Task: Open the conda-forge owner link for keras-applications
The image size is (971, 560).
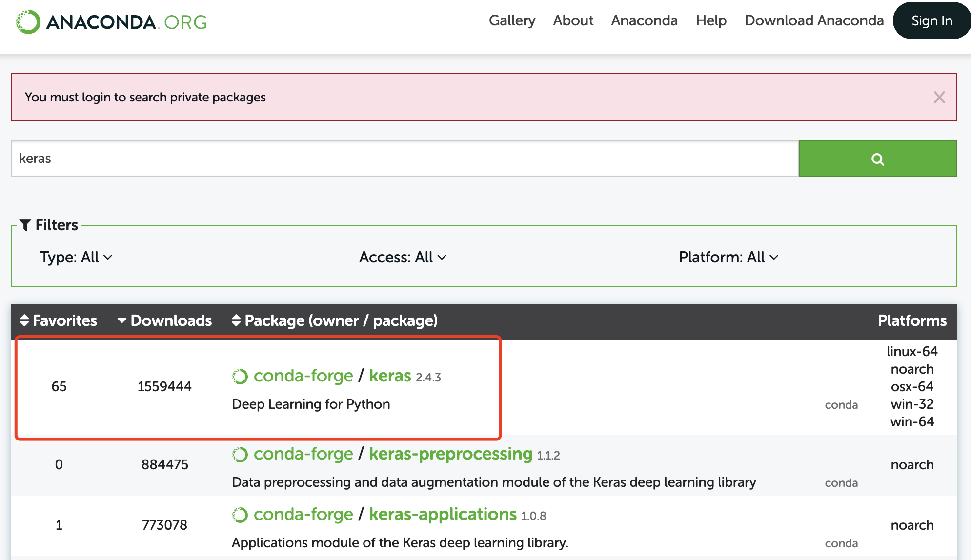Action: pos(303,515)
